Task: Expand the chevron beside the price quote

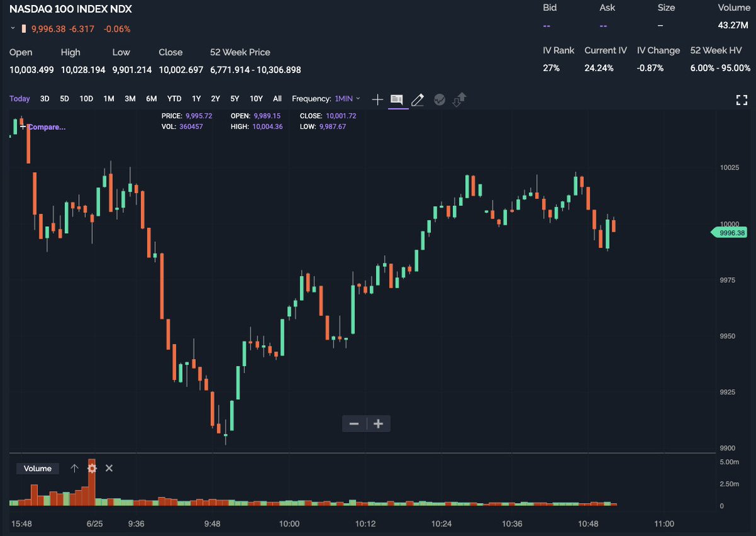Action: [13, 29]
